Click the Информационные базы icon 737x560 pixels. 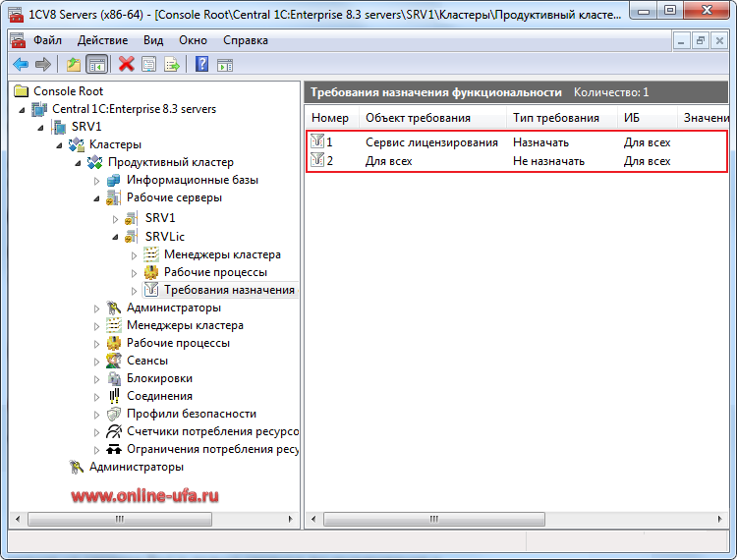pyautogui.click(x=113, y=180)
